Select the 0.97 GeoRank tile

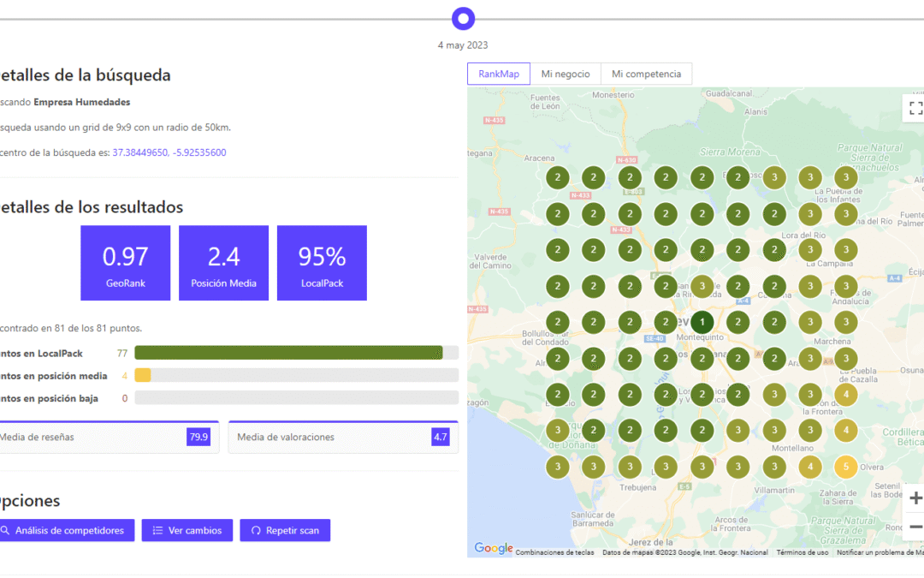click(126, 263)
